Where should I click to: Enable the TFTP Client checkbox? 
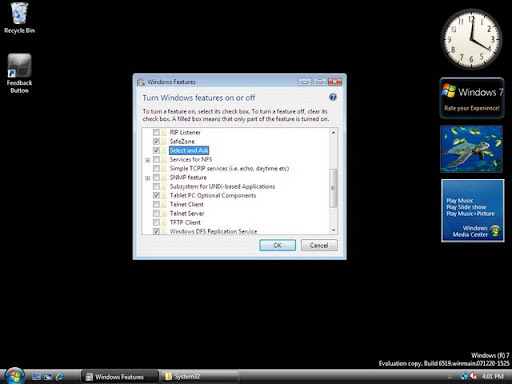pos(156,222)
